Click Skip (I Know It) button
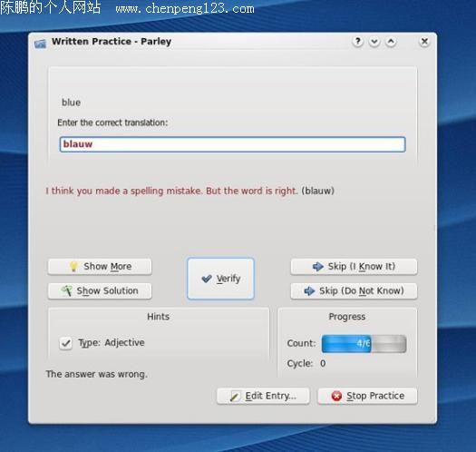This screenshot has width=476, height=452. [354, 267]
